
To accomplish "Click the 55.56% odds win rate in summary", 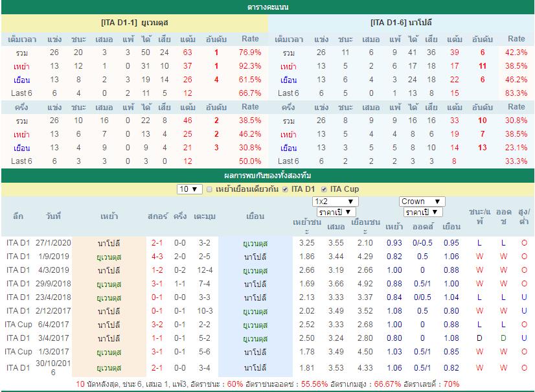I will pos(314,384).
